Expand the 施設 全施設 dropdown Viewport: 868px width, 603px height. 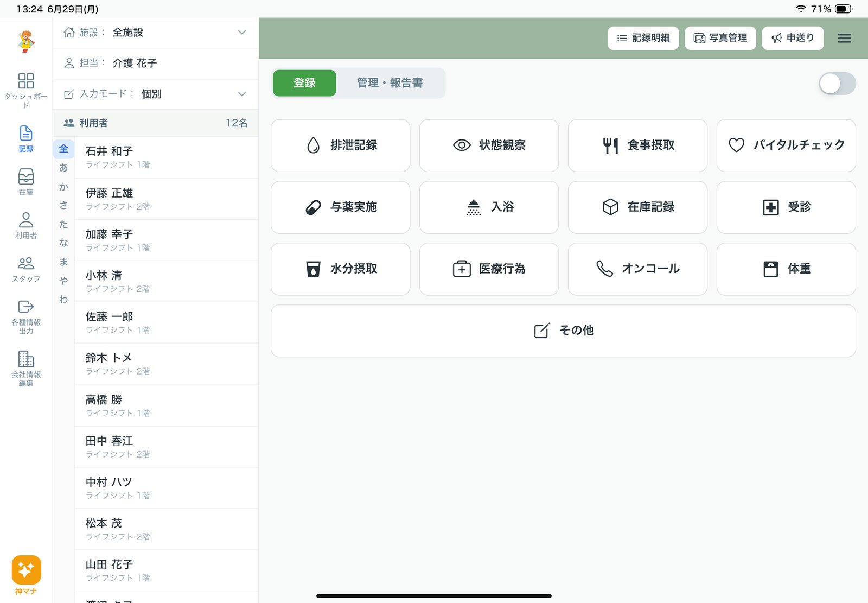coord(156,33)
